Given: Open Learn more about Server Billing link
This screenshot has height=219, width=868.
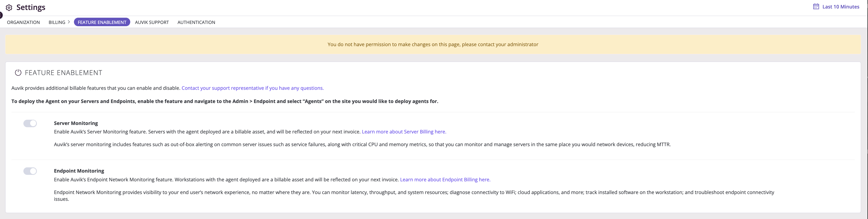Looking at the screenshot, I should click(x=404, y=132).
